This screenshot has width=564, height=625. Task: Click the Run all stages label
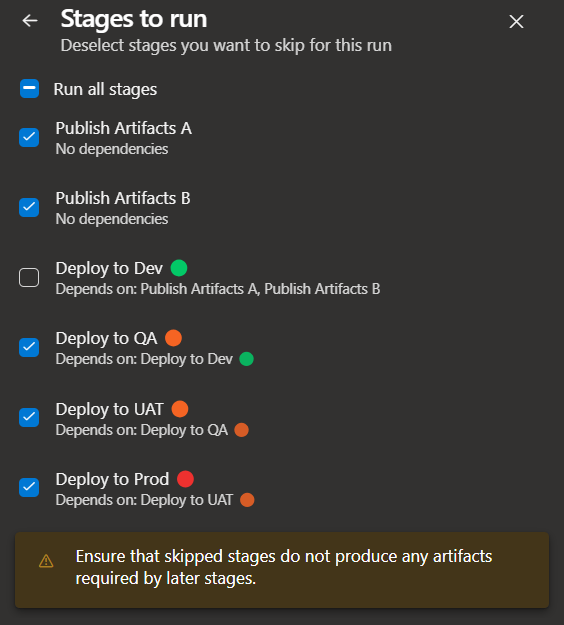tap(105, 89)
